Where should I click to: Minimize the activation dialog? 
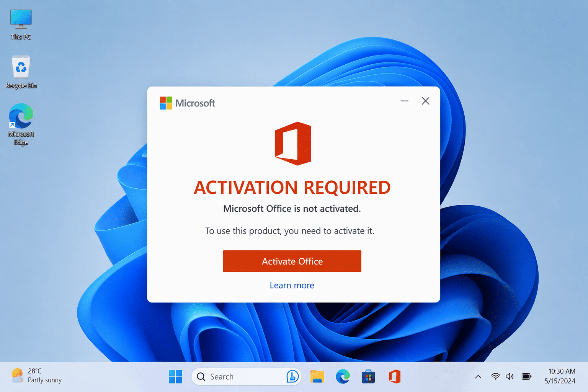[405, 101]
